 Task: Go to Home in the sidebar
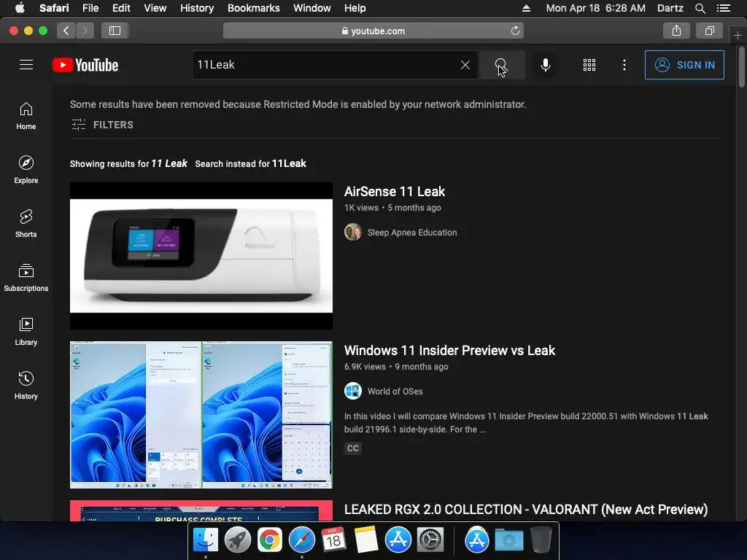[x=26, y=116]
